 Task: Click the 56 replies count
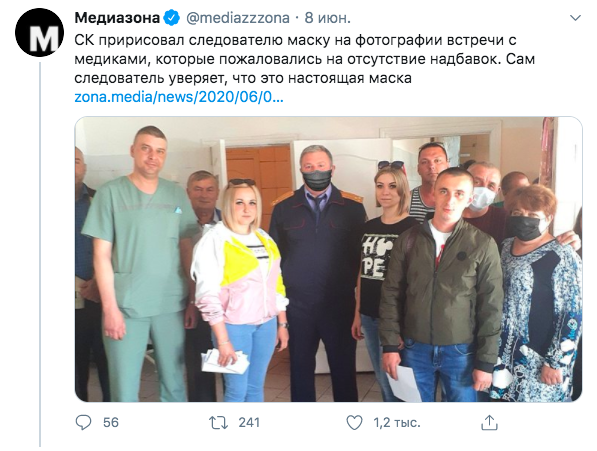(x=111, y=422)
